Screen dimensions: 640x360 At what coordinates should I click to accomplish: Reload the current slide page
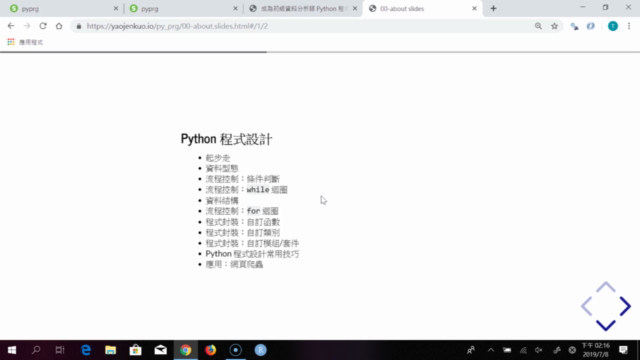[43, 26]
